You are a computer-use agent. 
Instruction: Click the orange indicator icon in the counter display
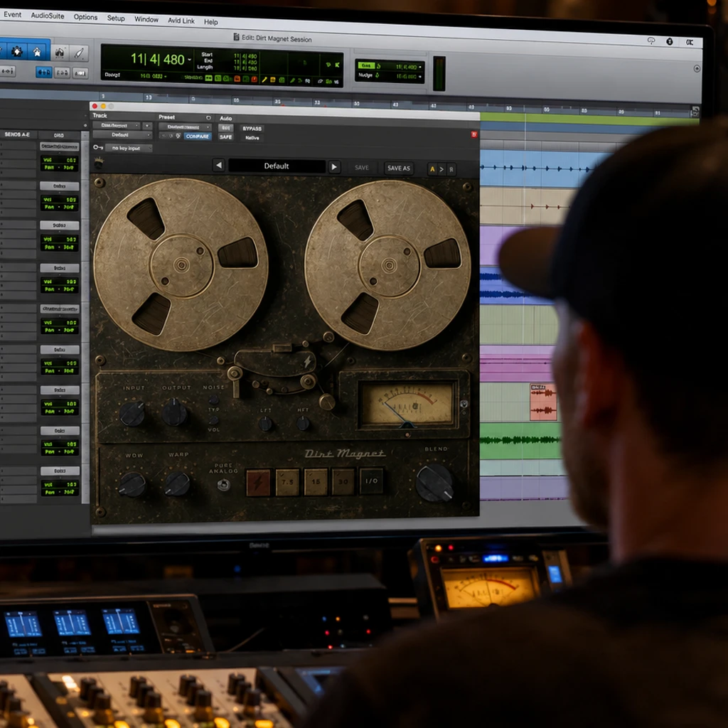coord(237,78)
